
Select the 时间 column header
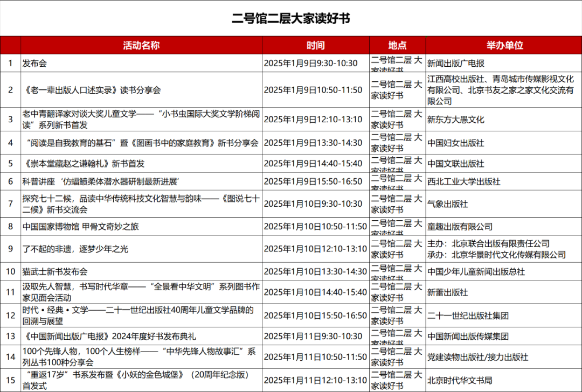point(316,46)
